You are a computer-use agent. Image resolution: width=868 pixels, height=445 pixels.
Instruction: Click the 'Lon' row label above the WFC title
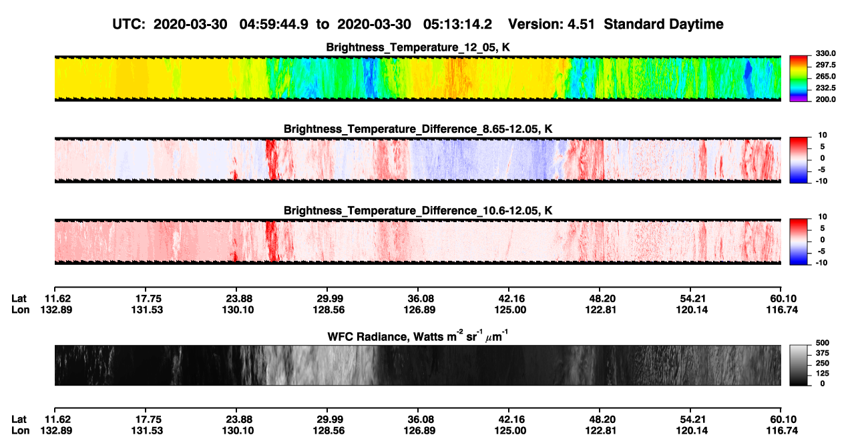tap(20, 310)
